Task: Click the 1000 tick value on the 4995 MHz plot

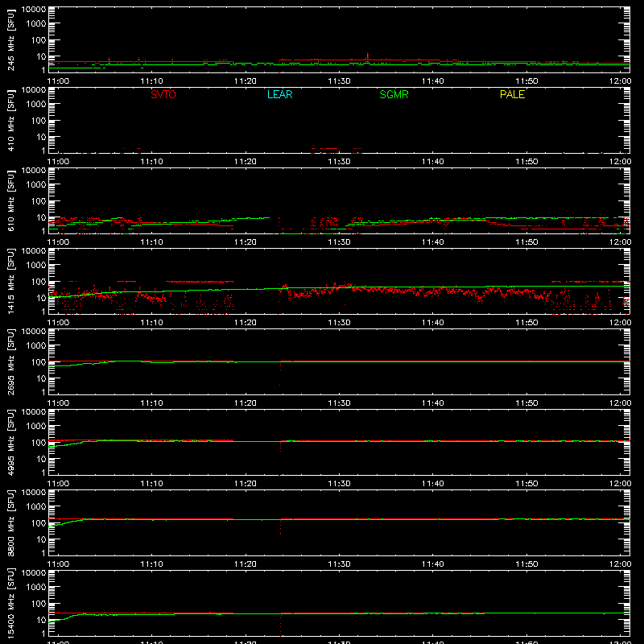Action: coord(36,427)
